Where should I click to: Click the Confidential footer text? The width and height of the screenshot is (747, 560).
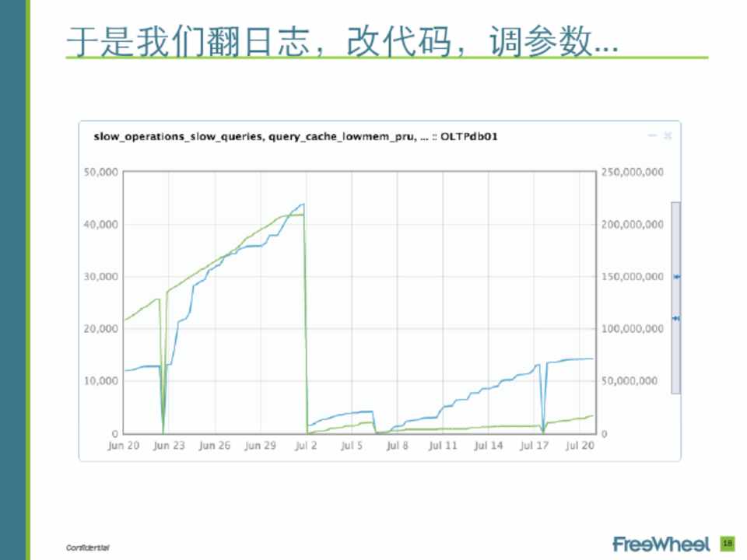coord(87,548)
